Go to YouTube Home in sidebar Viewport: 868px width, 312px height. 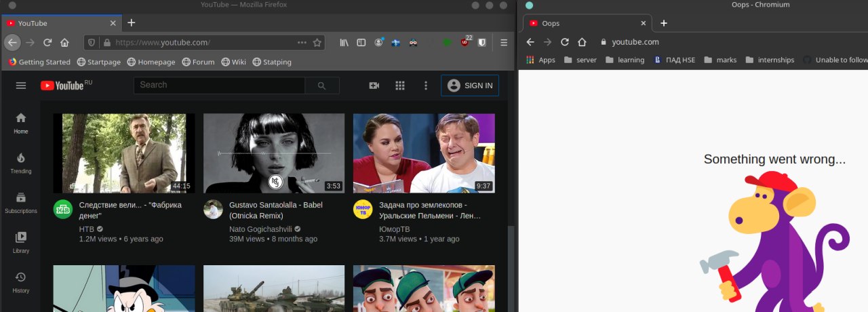click(x=21, y=123)
